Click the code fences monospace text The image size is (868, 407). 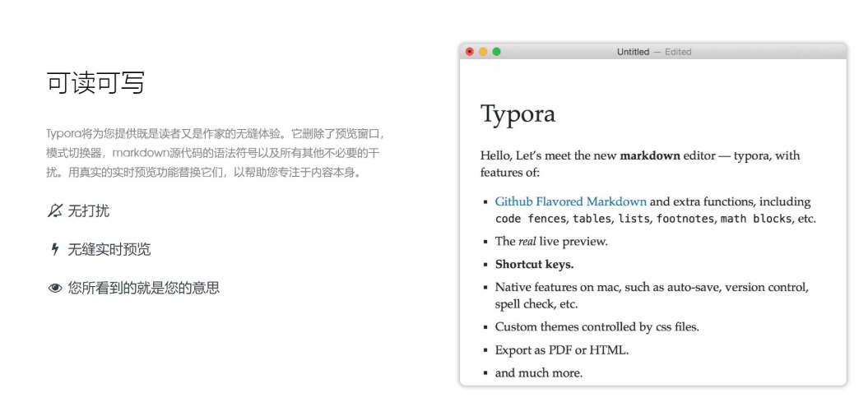pos(531,219)
